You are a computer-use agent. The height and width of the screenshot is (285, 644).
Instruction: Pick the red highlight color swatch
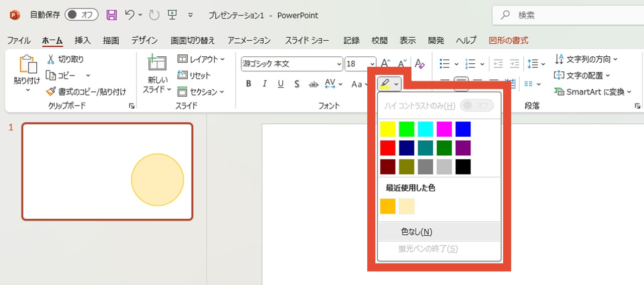click(x=388, y=148)
